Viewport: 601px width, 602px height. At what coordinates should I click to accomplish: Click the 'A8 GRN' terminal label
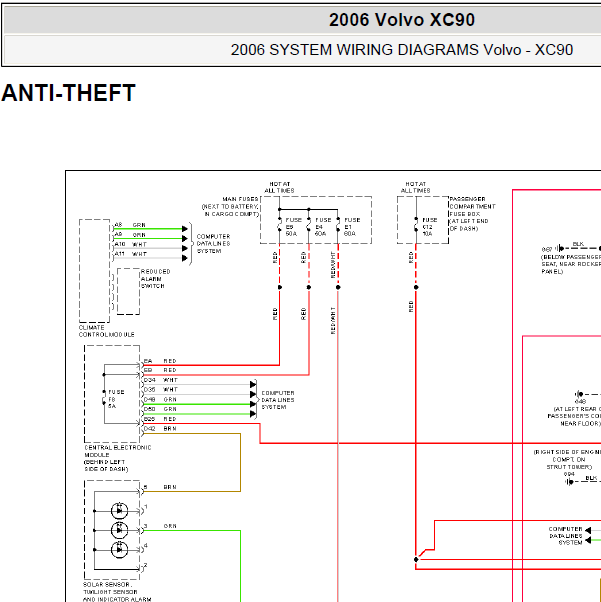pyautogui.click(x=130, y=225)
